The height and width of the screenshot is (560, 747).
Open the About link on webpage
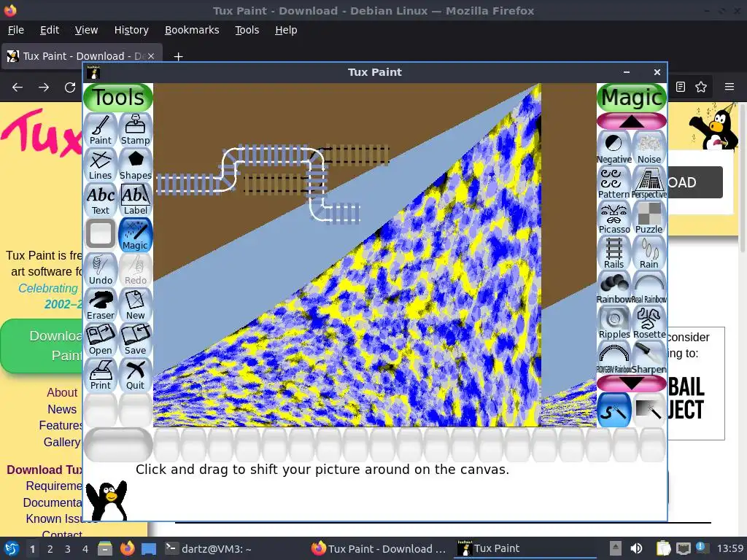(62, 392)
